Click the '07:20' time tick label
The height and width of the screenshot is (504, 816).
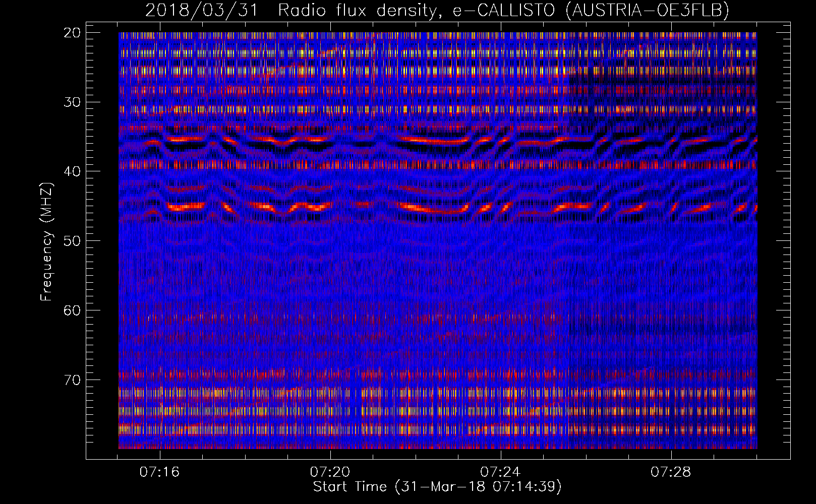click(x=330, y=472)
